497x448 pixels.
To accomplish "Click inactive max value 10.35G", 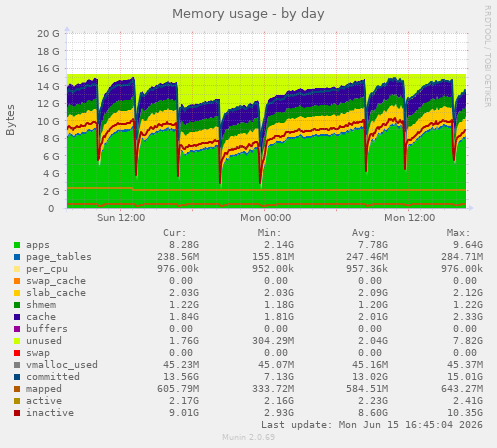I will [x=465, y=413].
